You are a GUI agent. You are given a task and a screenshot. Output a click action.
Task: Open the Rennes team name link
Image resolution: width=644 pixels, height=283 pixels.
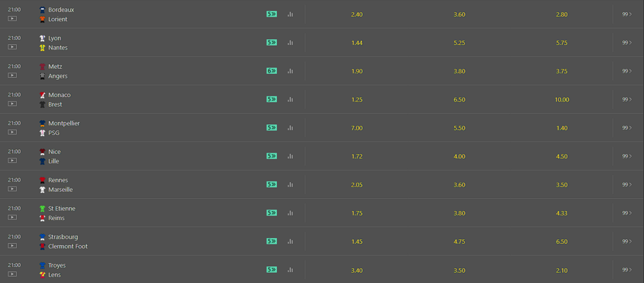coord(58,180)
